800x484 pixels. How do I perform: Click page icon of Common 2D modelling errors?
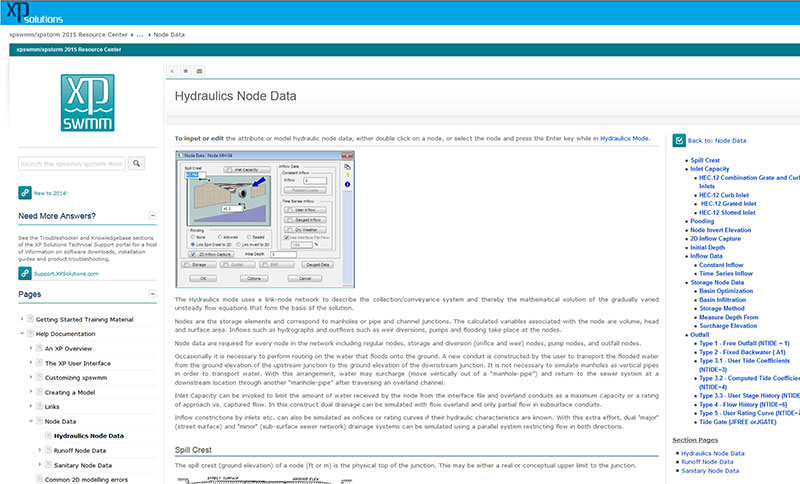(x=39, y=479)
